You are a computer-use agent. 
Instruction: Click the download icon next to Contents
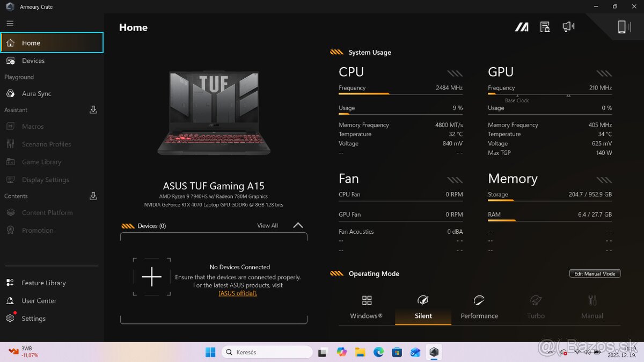93,196
